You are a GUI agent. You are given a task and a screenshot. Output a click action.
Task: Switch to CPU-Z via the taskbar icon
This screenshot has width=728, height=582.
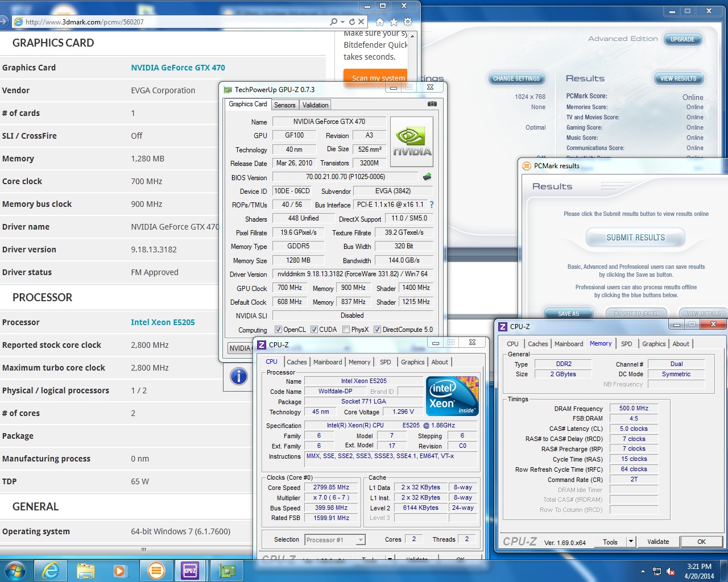(190, 570)
